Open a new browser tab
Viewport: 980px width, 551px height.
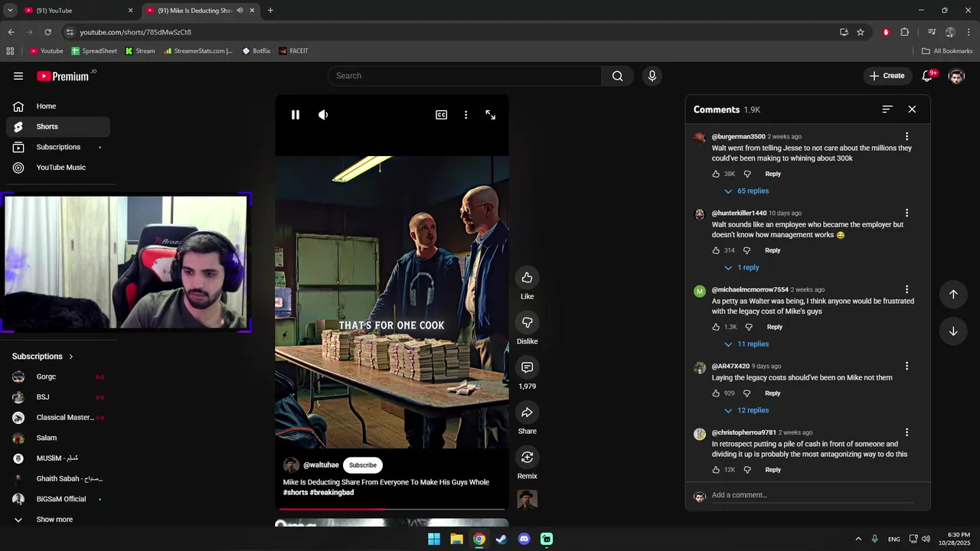(270, 11)
